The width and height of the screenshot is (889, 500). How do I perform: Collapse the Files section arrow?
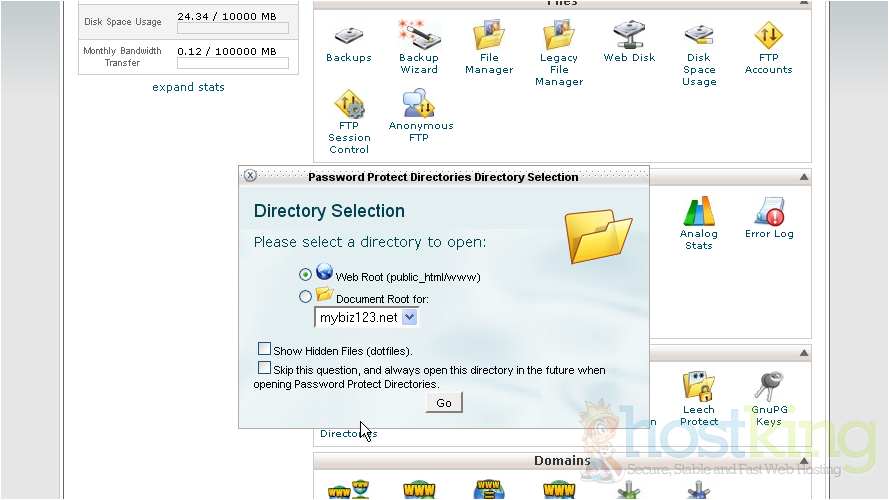tap(804, 5)
